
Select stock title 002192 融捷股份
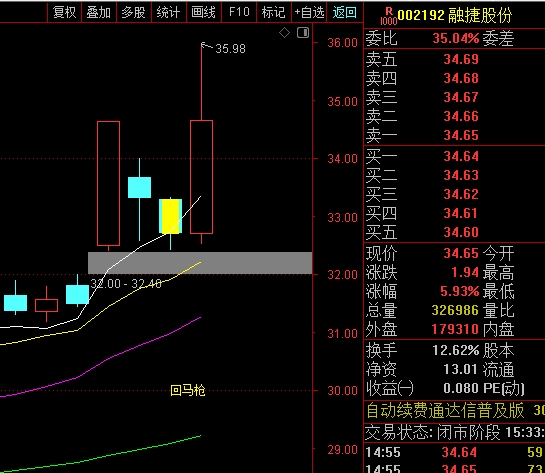(455, 15)
